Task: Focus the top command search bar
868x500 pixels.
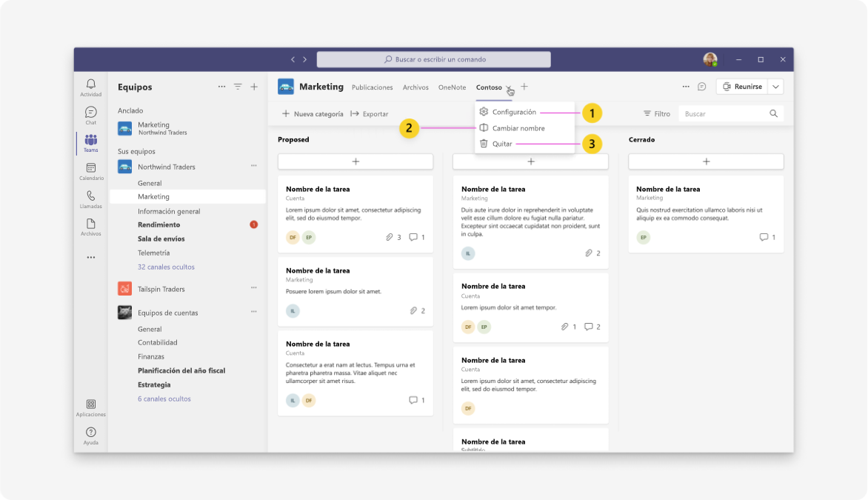Action: [433, 59]
